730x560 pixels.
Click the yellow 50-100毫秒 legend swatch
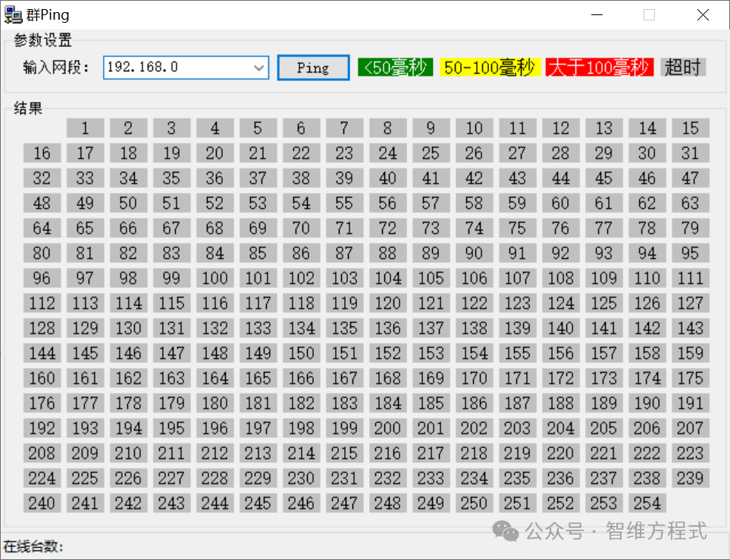pos(489,67)
